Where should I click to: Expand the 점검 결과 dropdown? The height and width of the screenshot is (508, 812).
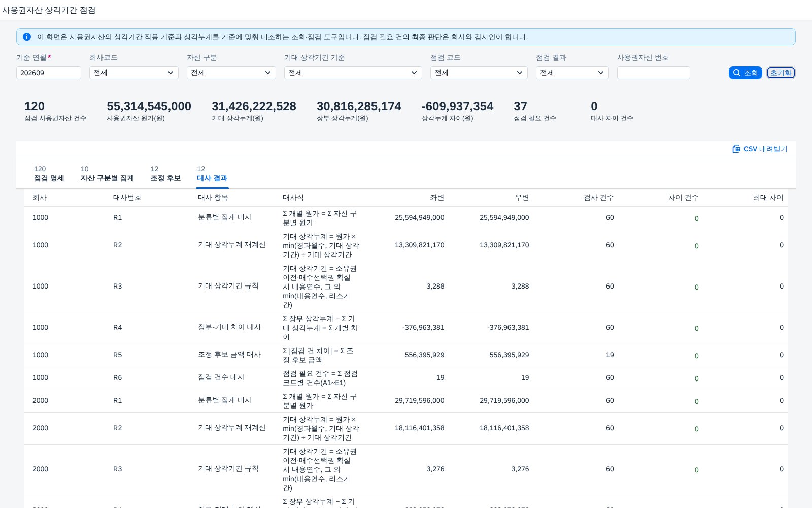coord(572,73)
